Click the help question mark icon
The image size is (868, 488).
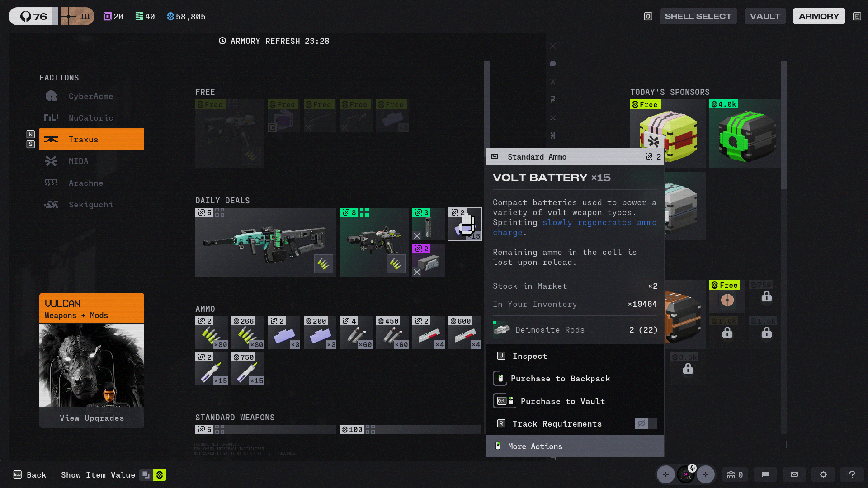coord(852,474)
